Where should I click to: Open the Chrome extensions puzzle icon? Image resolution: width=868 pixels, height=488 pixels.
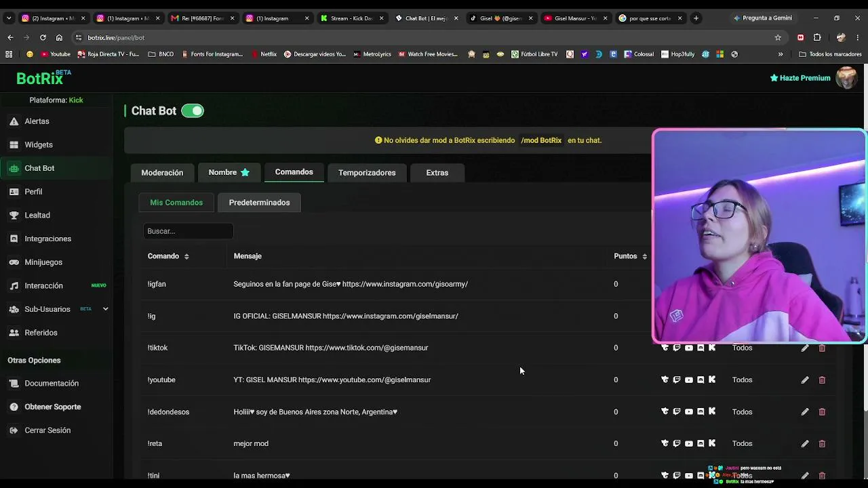pos(817,37)
